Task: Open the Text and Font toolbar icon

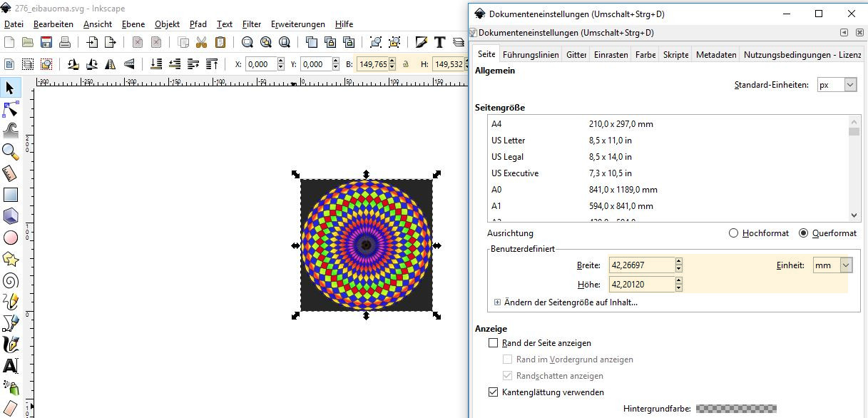Action: pyautogui.click(x=440, y=42)
